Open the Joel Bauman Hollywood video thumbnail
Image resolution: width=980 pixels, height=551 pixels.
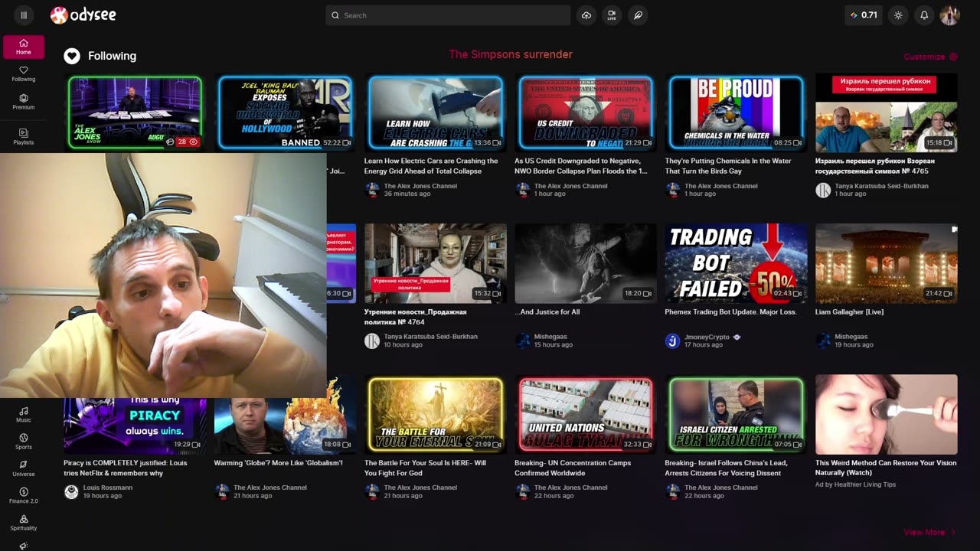(286, 112)
